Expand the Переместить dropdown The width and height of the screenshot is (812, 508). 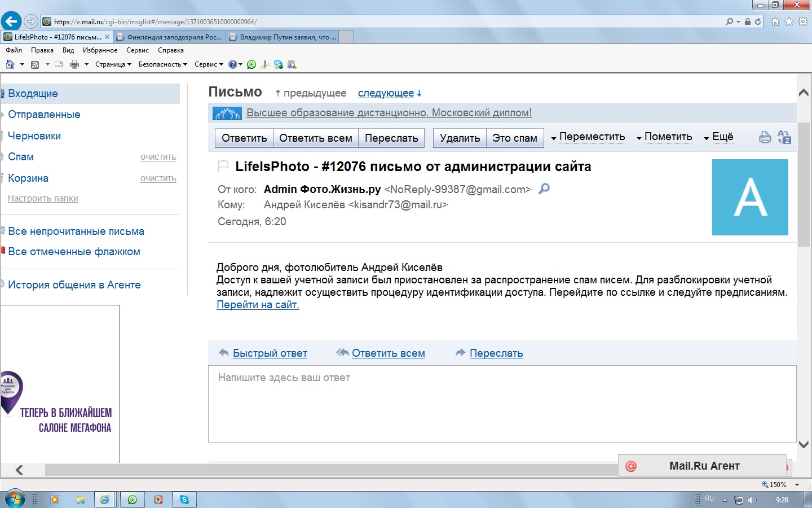[588, 137]
